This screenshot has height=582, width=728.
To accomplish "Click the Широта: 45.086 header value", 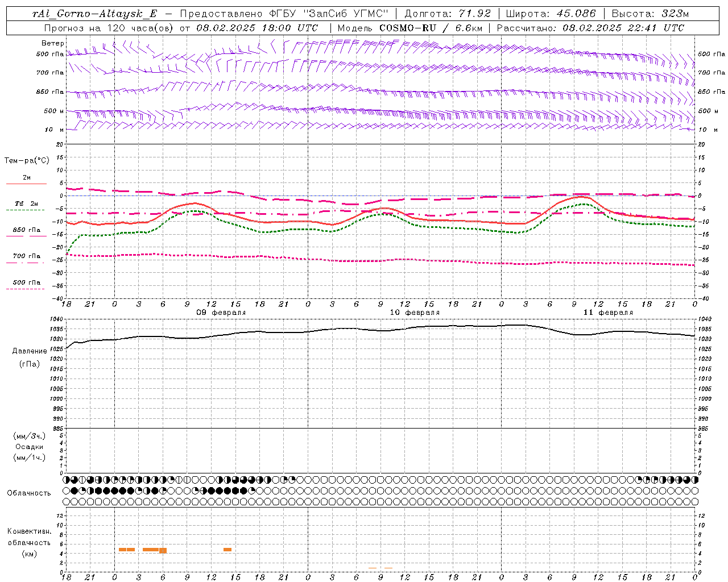I will pyautogui.click(x=551, y=14).
